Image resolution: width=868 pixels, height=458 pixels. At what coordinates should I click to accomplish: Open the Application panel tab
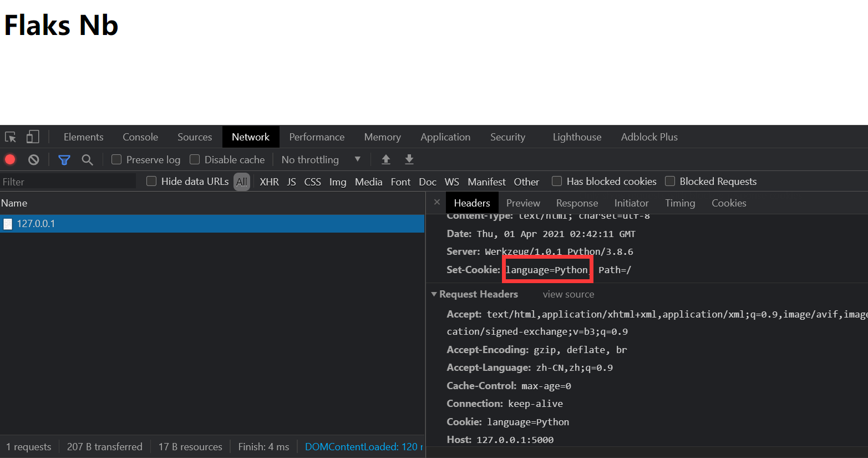(x=445, y=137)
